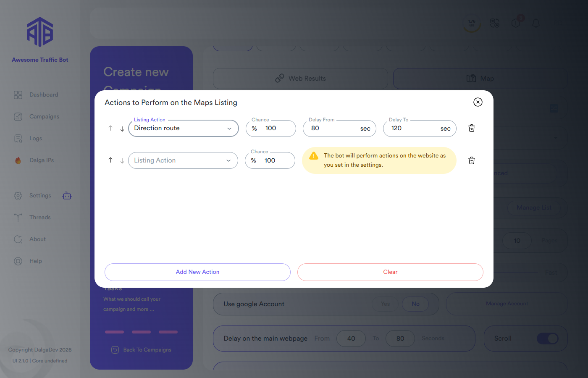
Task: Click the Settings gear icon
Action: tap(18, 196)
